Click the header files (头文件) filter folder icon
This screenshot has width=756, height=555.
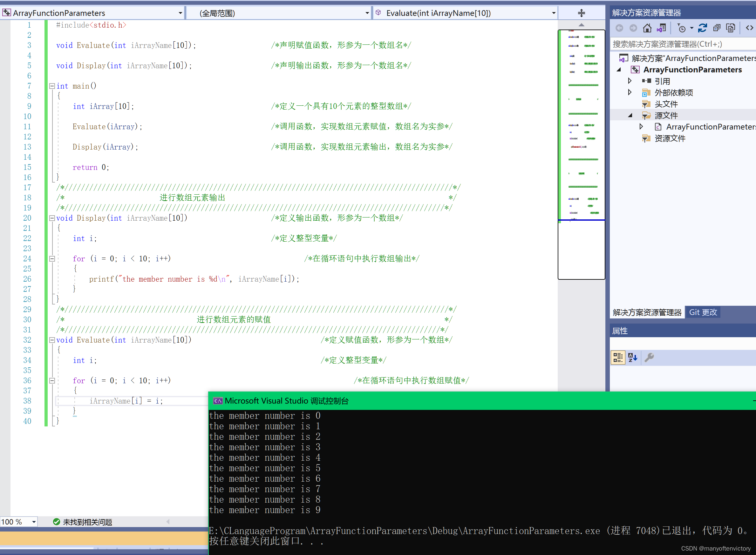coord(646,104)
